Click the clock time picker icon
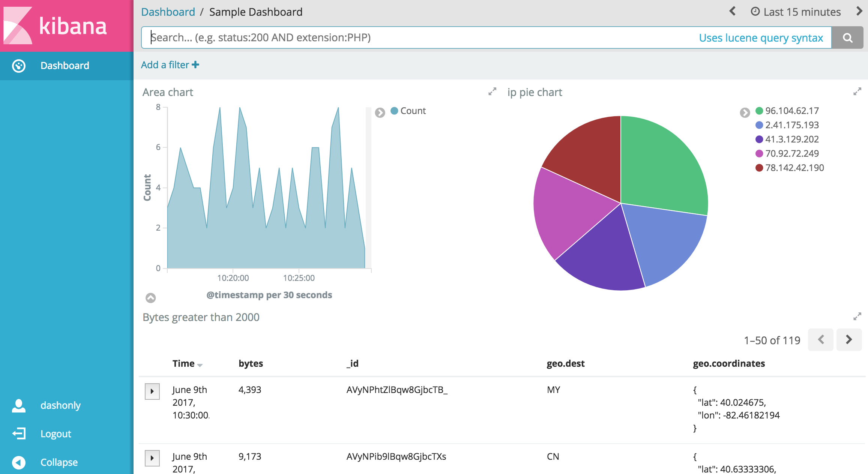The height and width of the screenshot is (474, 868). coord(755,12)
